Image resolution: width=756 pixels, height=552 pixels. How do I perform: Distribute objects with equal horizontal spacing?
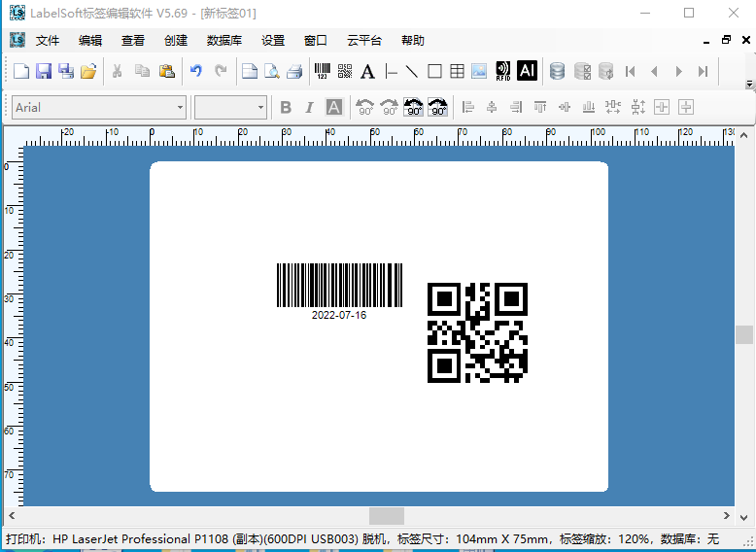613,107
